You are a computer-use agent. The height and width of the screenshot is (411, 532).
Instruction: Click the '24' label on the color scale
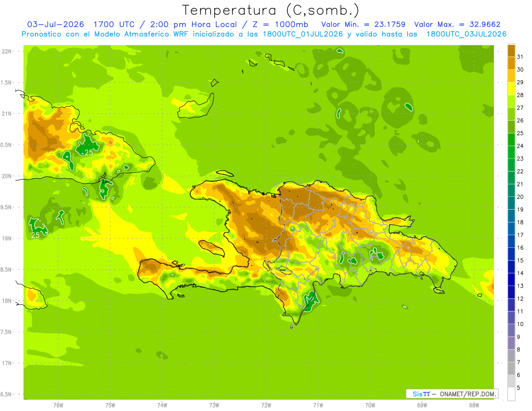pyautogui.click(x=520, y=146)
